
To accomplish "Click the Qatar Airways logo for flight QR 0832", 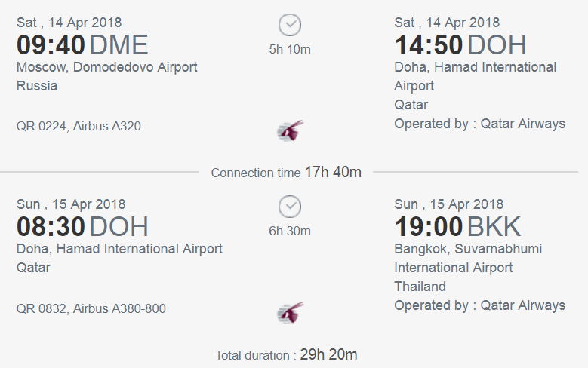I will click(291, 312).
